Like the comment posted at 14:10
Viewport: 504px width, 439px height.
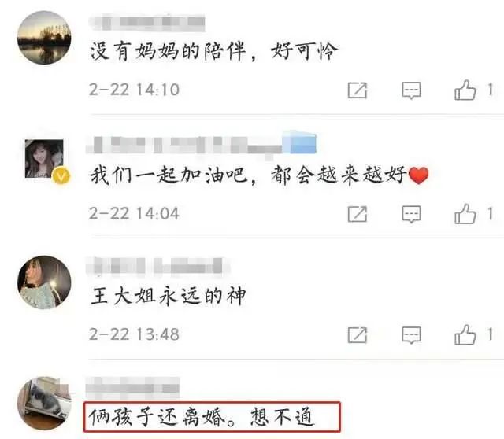point(465,90)
